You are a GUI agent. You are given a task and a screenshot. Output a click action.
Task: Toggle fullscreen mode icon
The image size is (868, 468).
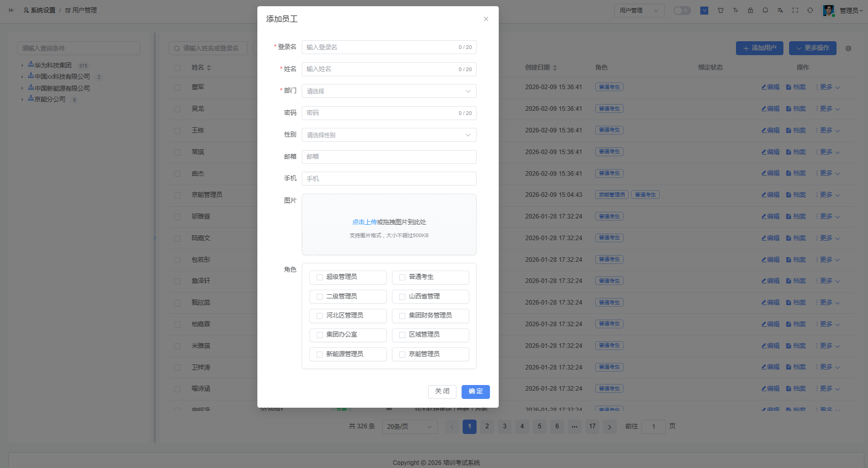[x=795, y=10]
